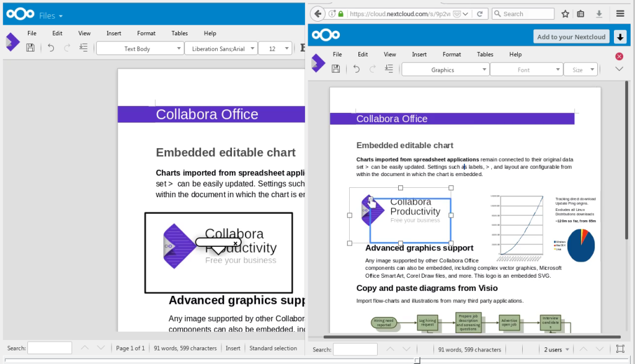Click Undo in the Firefox-hosted editor toolbar
The image size is (635, 364).
coord(357,69)
